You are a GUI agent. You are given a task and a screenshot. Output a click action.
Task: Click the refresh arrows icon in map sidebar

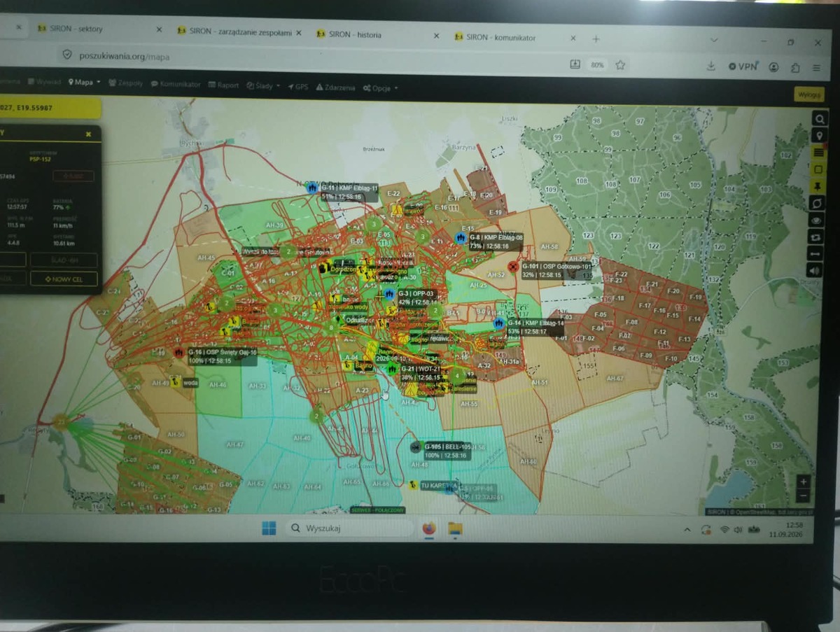click(x=816, y=237)
